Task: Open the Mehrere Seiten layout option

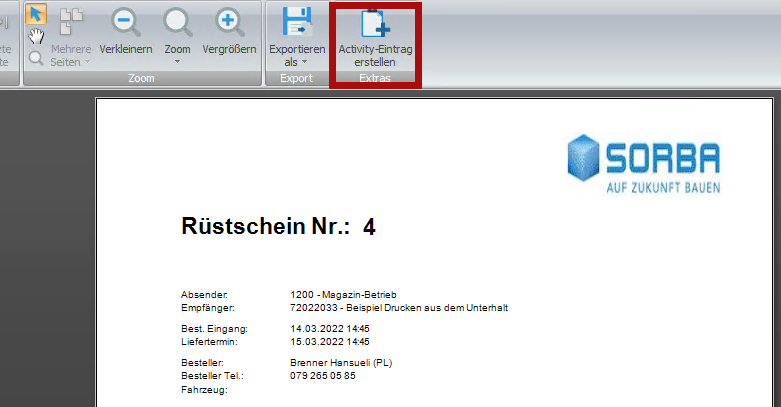Action: (x=70, y=38)
